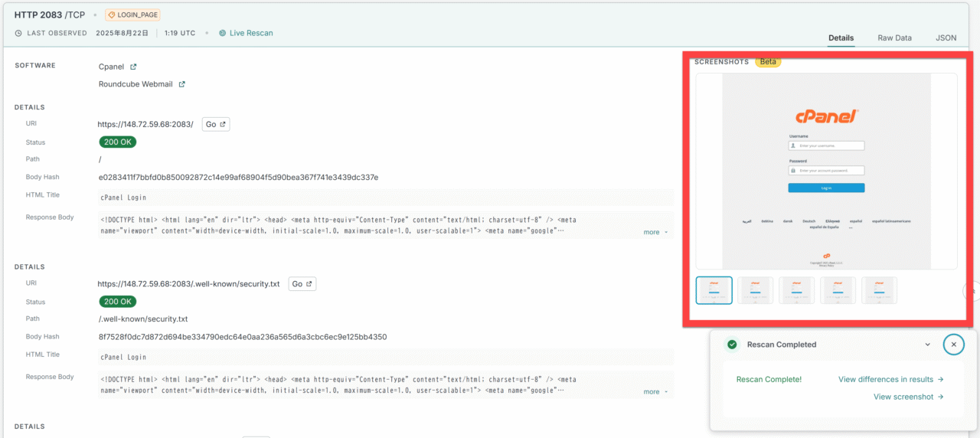Expand first response body with more
This screenshot has height=438, width=980.
click(x=655, y=232)
